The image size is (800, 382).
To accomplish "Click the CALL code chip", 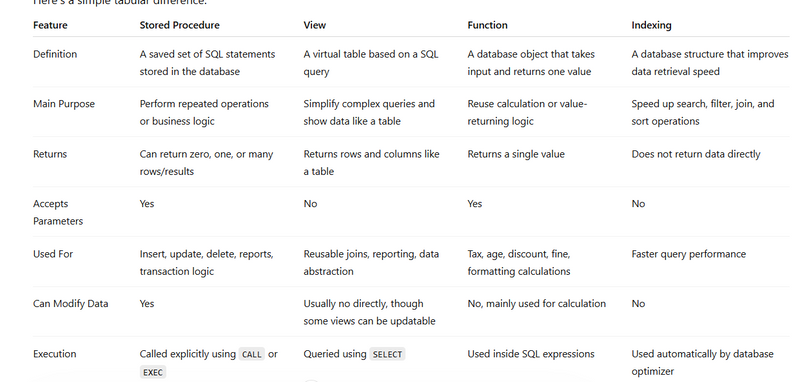I will [252, 354].
